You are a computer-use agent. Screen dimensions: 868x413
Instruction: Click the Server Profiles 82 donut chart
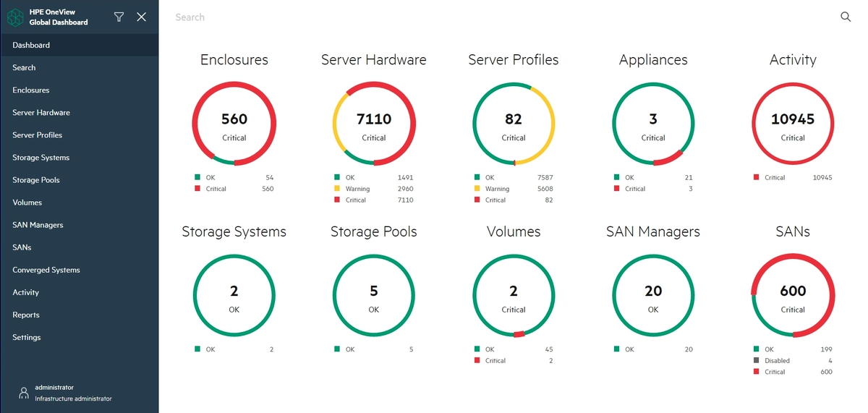pos(514,124)
